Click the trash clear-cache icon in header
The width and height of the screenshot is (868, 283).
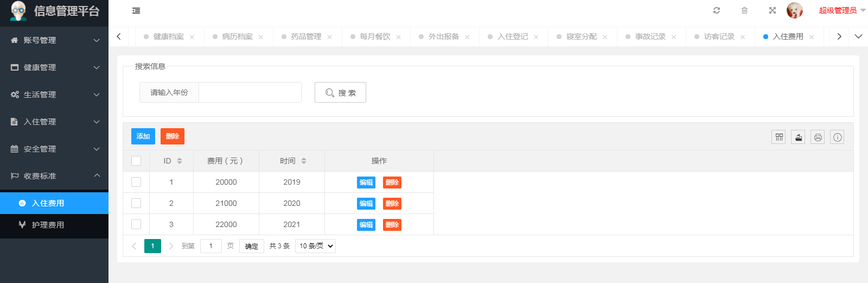click(744, 10)
